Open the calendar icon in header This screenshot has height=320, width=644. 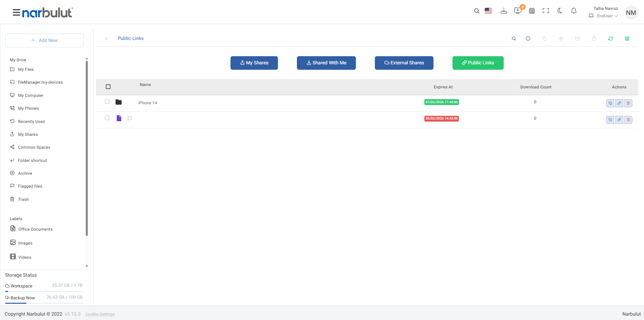(x=532, y=11)
